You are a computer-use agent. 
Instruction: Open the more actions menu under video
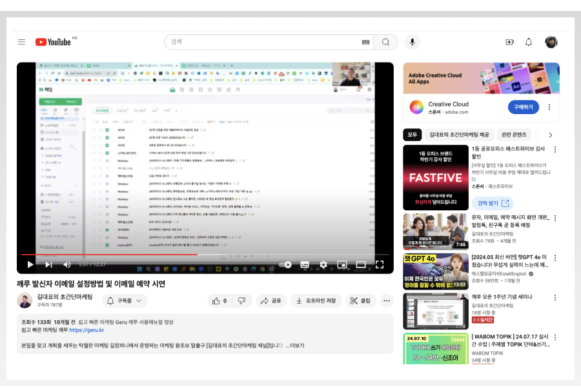[387, 300]
